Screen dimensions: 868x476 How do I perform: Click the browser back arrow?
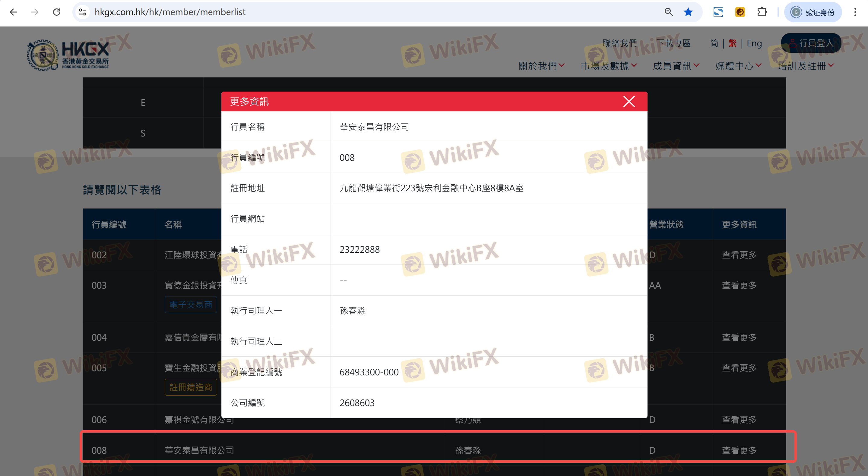(14, 12)
